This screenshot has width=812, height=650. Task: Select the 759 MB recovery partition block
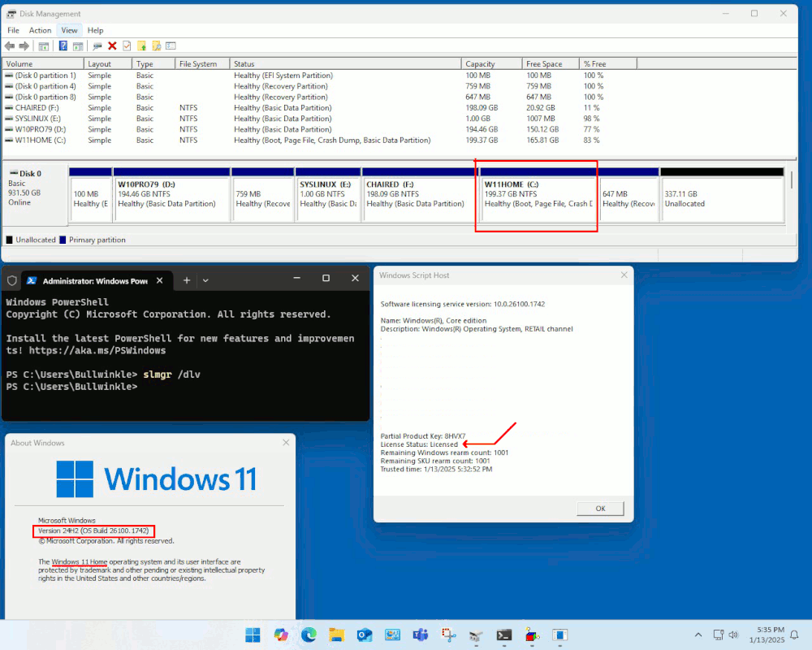pos(262,196)
